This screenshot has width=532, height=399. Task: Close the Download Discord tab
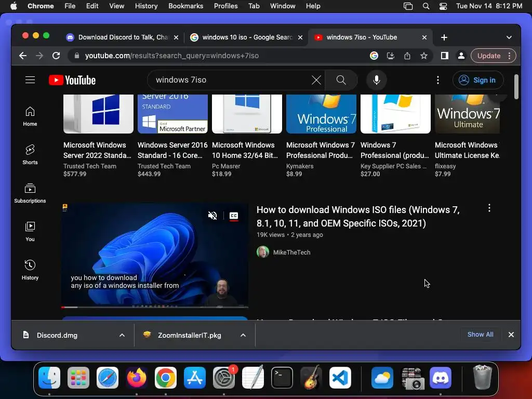[x=176, y=37]
